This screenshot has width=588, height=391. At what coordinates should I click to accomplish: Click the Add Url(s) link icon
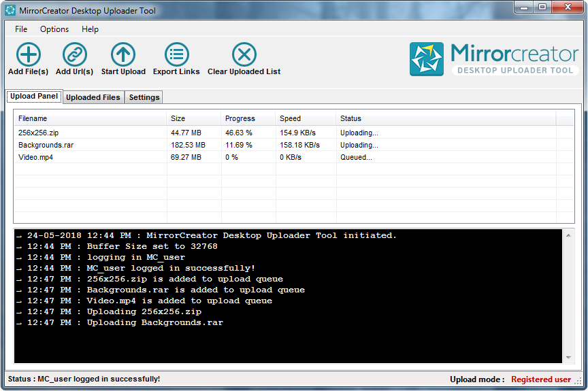75,54
